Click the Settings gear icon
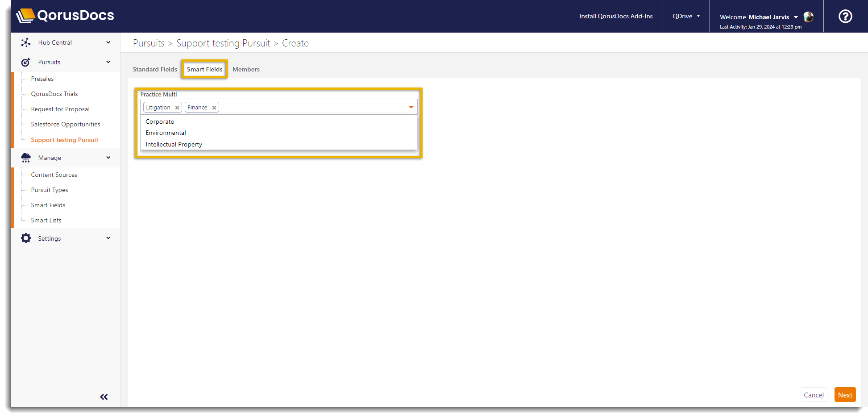Screen dimensions: 868x418 pyautogui.click(x=26, y=238)
